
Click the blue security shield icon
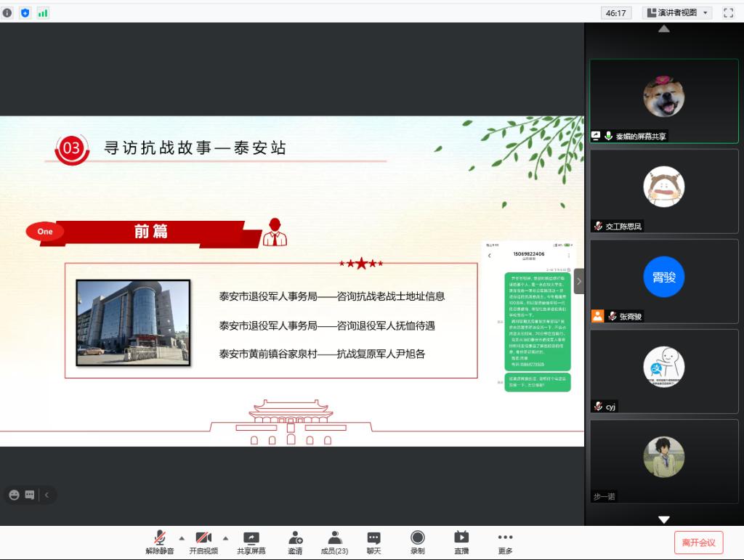[25, 12]
